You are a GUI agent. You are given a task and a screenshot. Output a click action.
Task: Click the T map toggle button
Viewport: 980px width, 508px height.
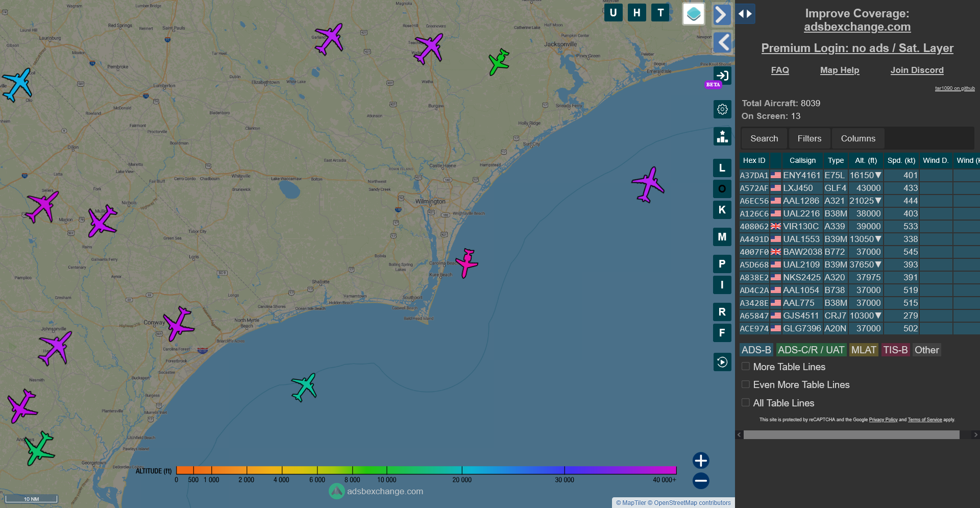pyautogui.click(x=660, y=13)
